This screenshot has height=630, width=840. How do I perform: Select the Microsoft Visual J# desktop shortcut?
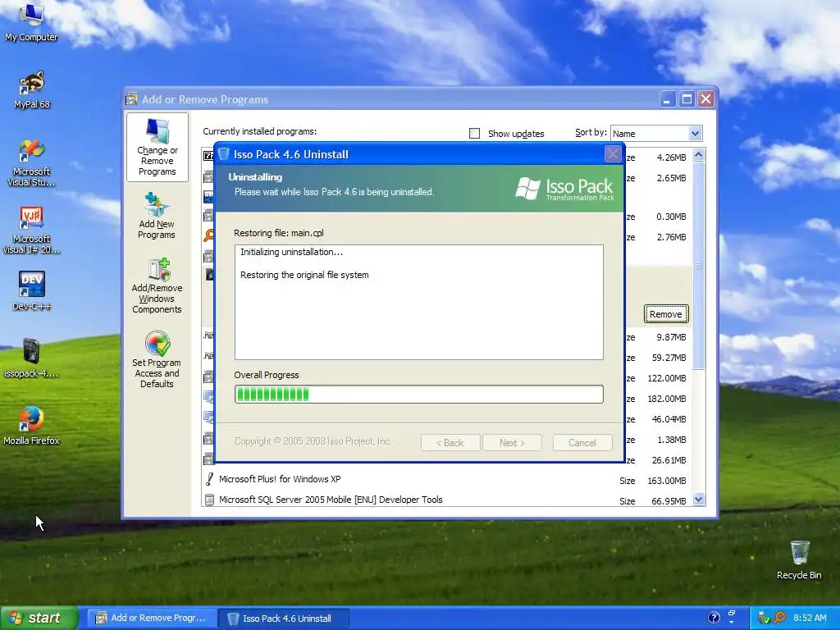pos(31,231)
